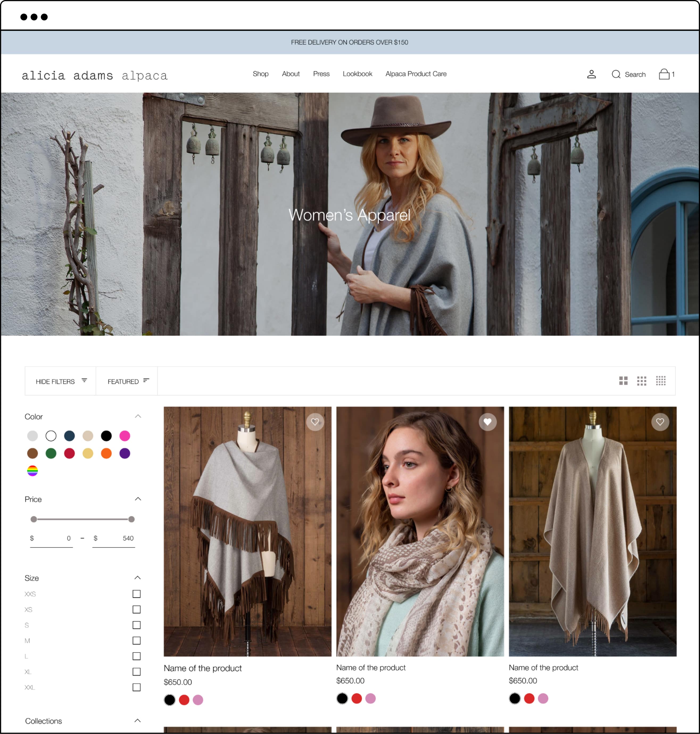
Task: Select the pink color filter
Action: pos(125,436)
